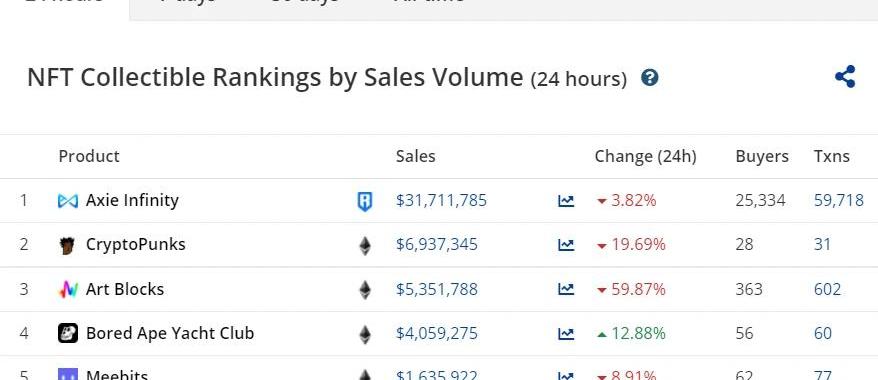Viewport: 878px width, 380px height.
Task: Click the Ethereum icon in the CryptoPunks row
Action: click(x=365, y=245)
